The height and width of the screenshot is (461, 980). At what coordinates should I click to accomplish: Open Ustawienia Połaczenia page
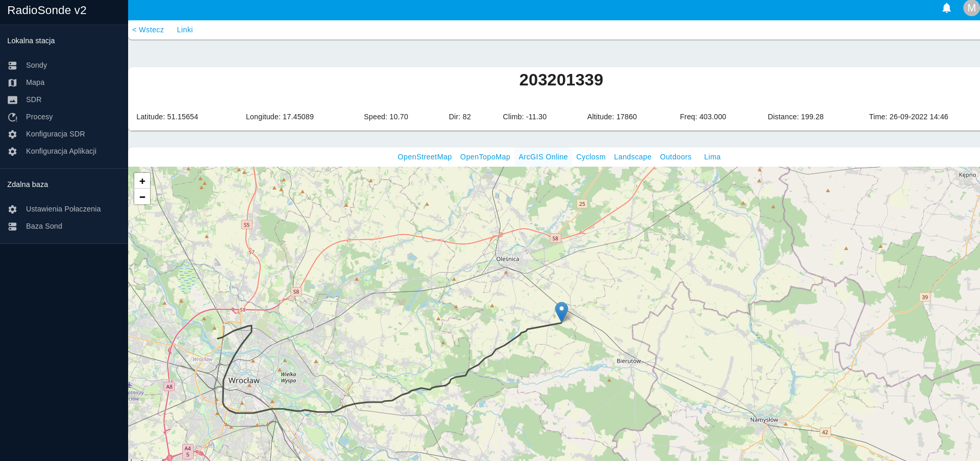pyautogui.click(x=64, y=209)
